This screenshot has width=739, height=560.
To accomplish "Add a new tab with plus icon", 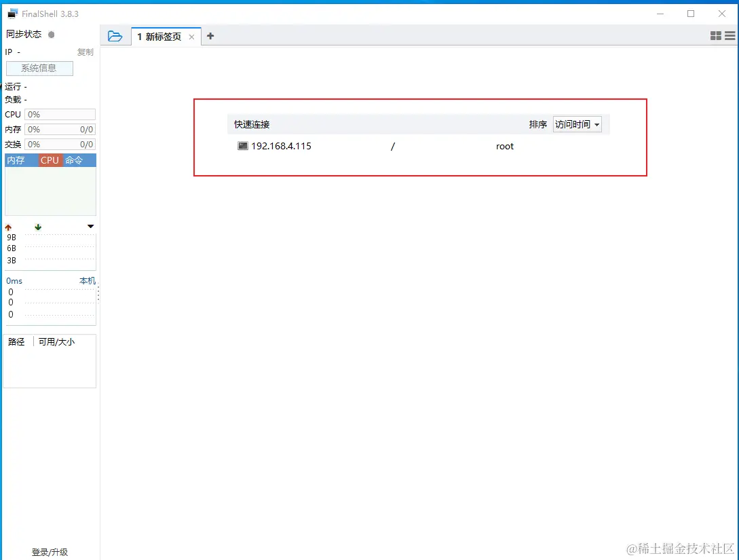I will point(210,36).
